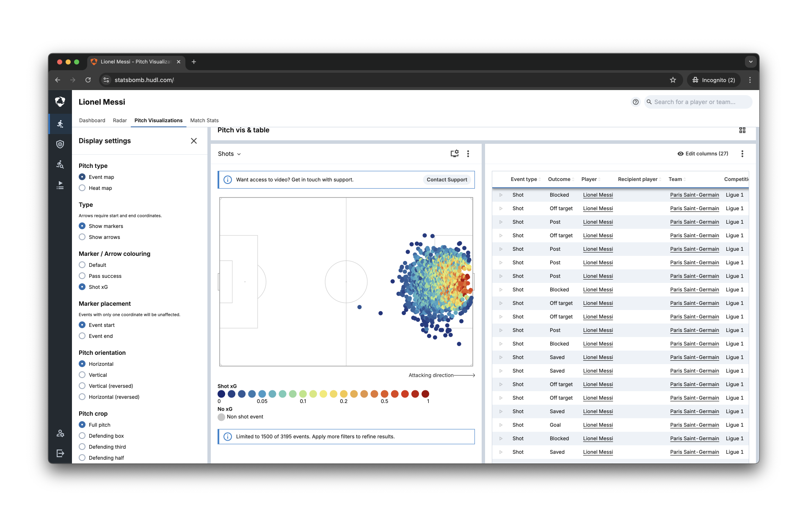The image size is (808, 532).
Task: Click the help question mark icon
Action: pos(635,102)
